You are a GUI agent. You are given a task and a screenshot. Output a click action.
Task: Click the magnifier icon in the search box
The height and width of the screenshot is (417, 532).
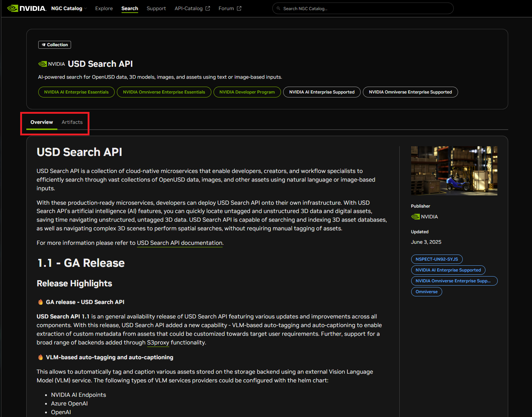pos(278,8)
